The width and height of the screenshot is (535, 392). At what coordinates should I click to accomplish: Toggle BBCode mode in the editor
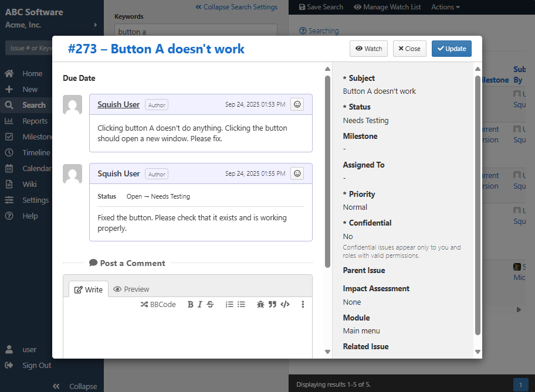click(x=158, y=304)
